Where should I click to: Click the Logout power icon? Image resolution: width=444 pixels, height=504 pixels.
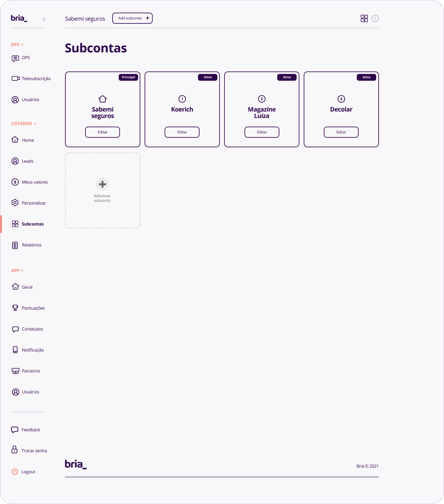point(15,471)
